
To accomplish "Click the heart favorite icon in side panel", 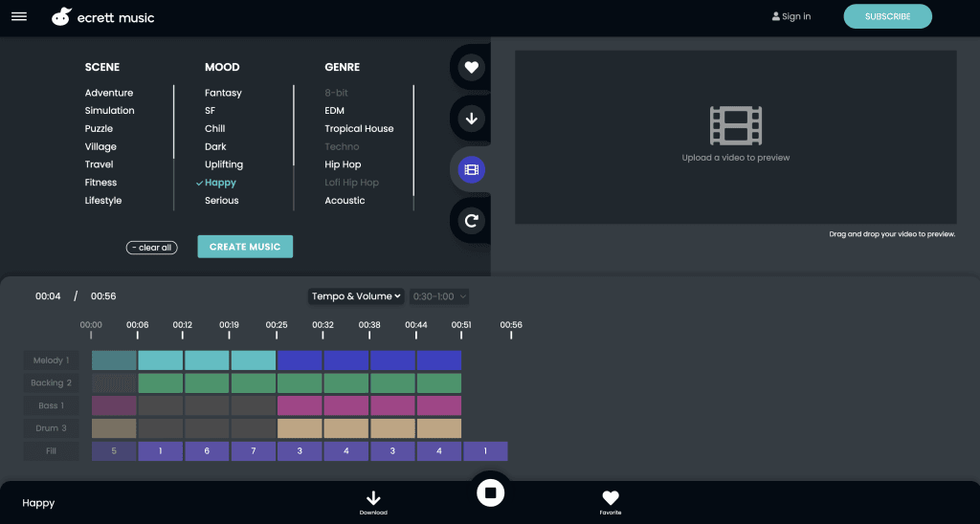I will [471, 67].
